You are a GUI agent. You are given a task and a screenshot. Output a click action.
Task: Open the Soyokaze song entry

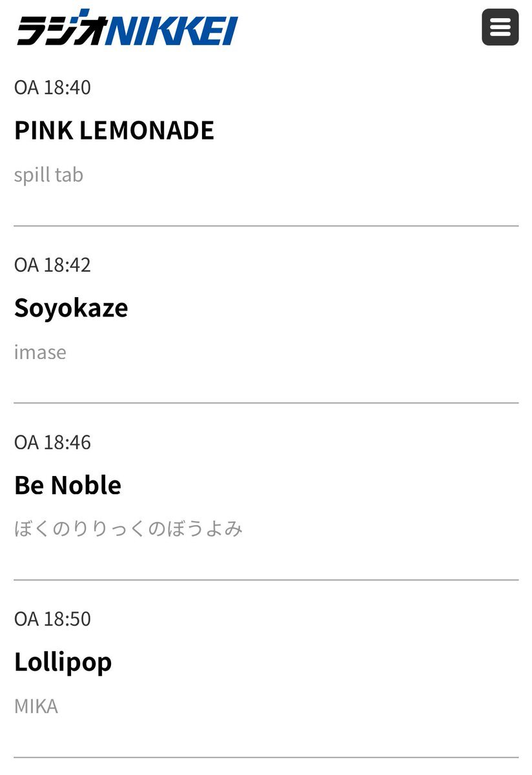point(71,308)
